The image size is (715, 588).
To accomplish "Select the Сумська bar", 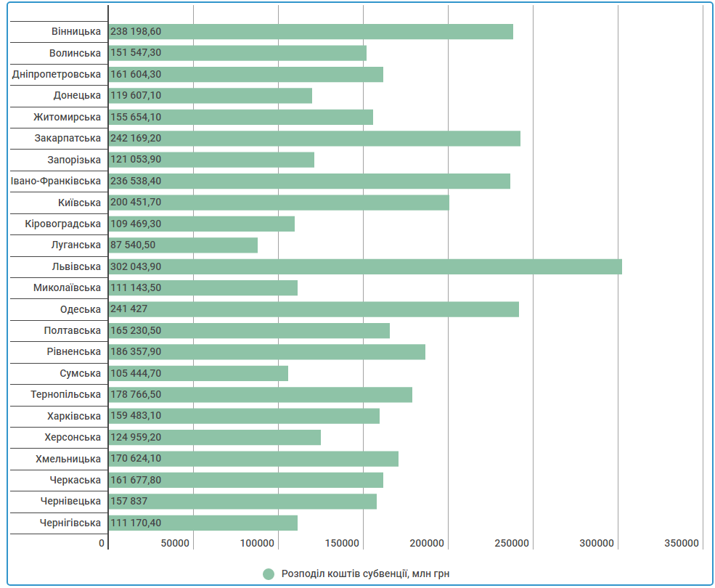I will pos(198,373).
